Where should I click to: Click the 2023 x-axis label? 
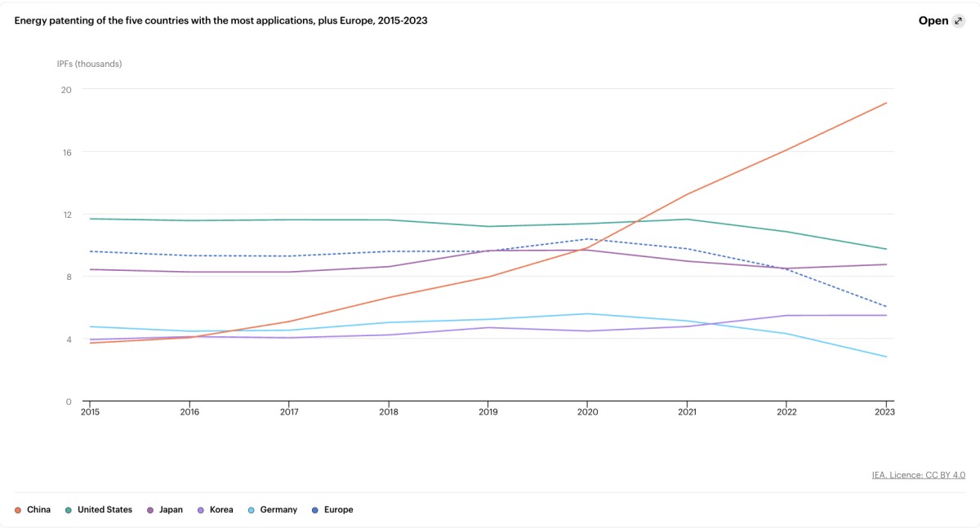(885, 412)
